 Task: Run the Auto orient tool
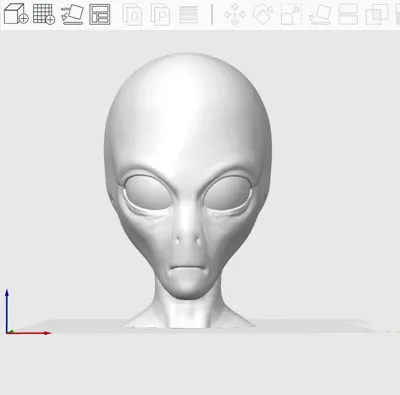pos(72,14)
